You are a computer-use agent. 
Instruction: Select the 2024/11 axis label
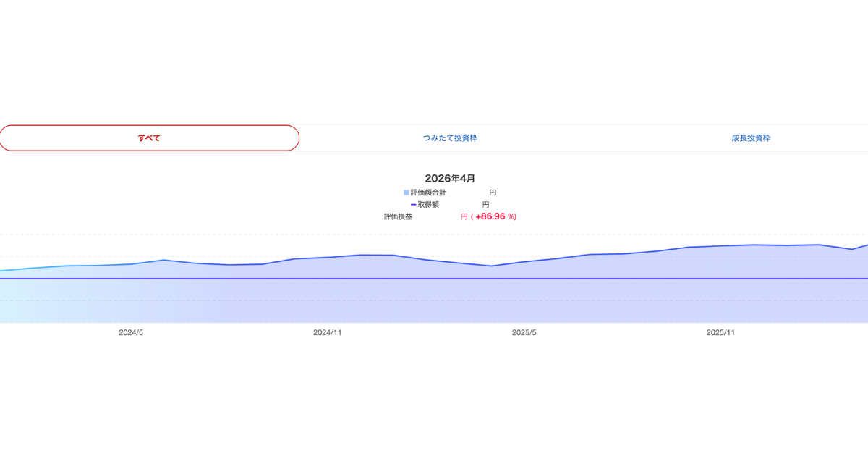tap(327, 332)
